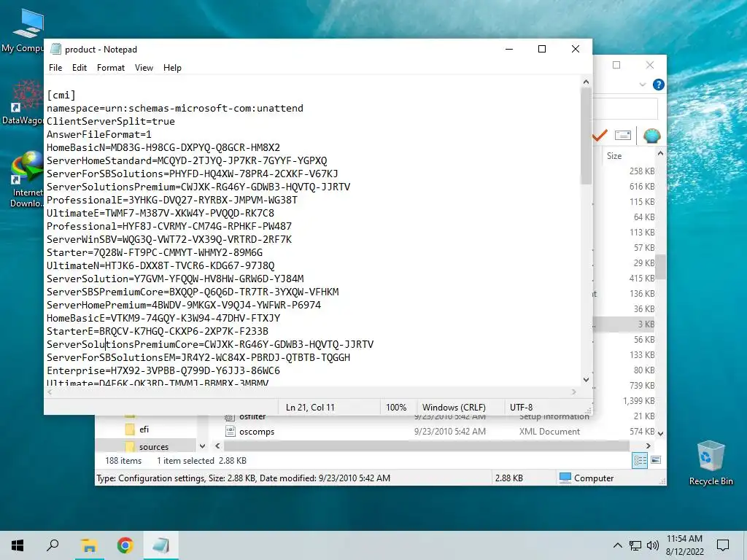The width and height of the screenshot is (747, 560).
Task: Click Explorer file list scroll up arrow
Action: (660, 153)
